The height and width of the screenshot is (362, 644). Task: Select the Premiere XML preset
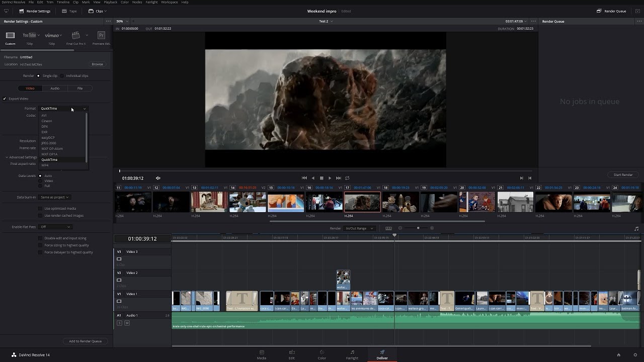pyautogui.click(x=101, y=35)
